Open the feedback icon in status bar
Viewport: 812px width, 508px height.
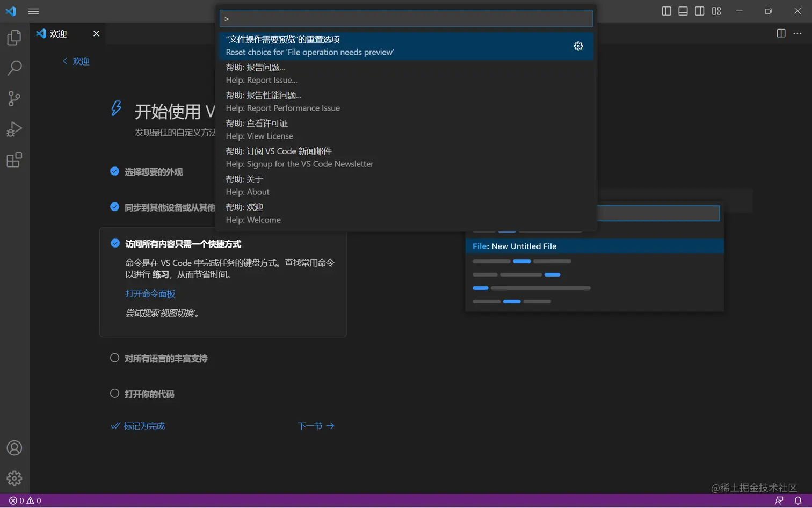pyautogui.click(x=779, y=500)
